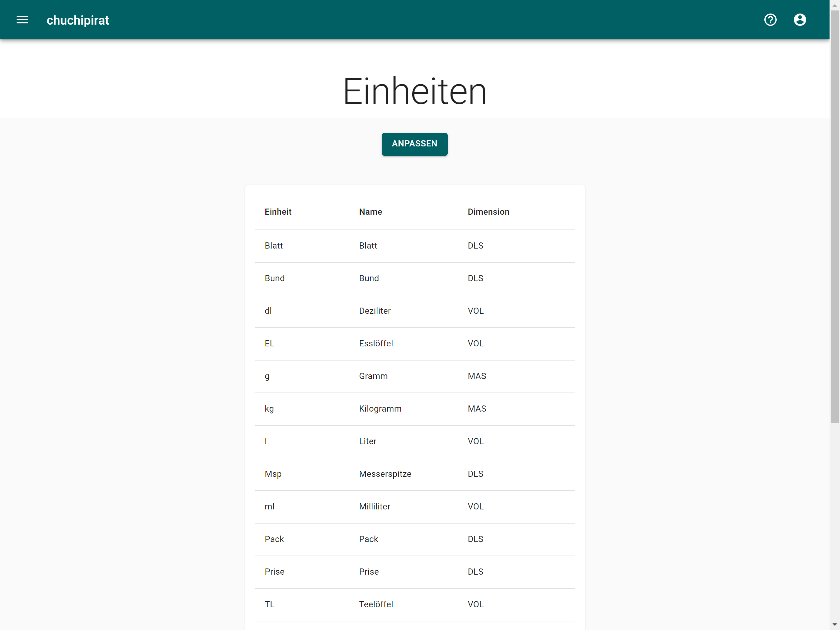The width and height of the screenshot is (840, 630).
Task: Click the ANPASSEN button
Action: pyautogui.click(x=414, y=144)
